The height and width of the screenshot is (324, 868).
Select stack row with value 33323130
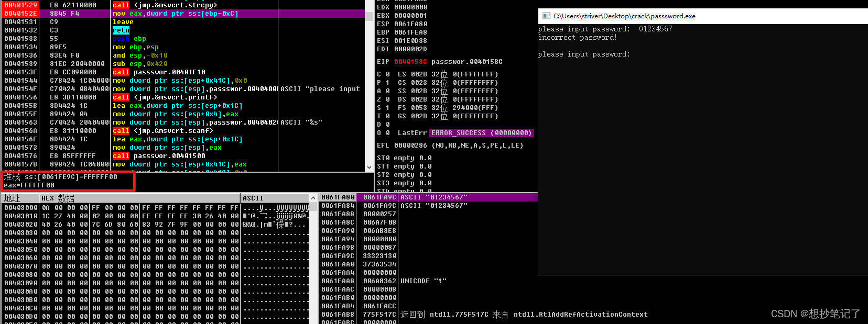coord(429,256)
